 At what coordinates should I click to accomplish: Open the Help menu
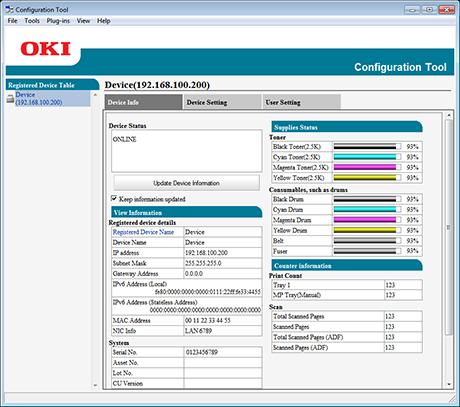[104, 21]
